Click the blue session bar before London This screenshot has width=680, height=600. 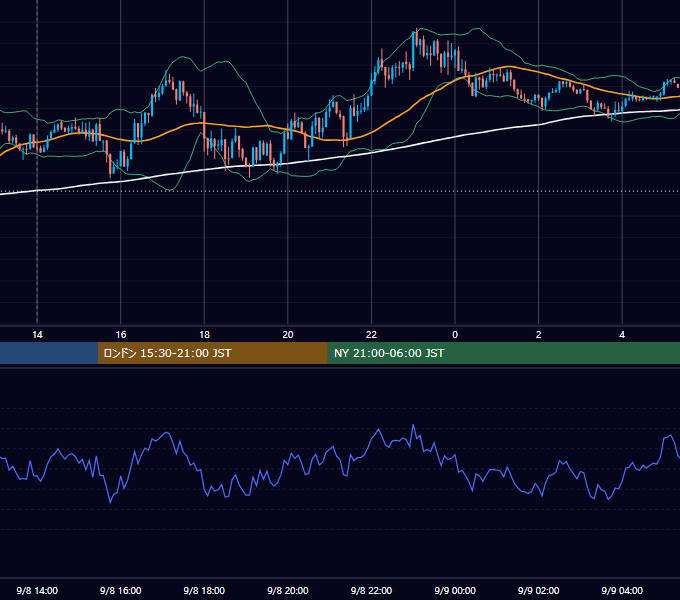[49, 353]
